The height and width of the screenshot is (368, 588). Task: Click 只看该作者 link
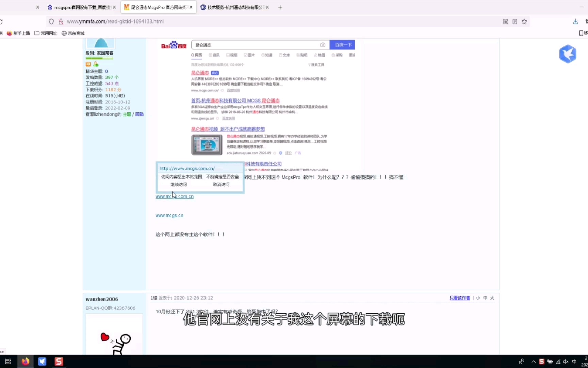click(459, 298)
